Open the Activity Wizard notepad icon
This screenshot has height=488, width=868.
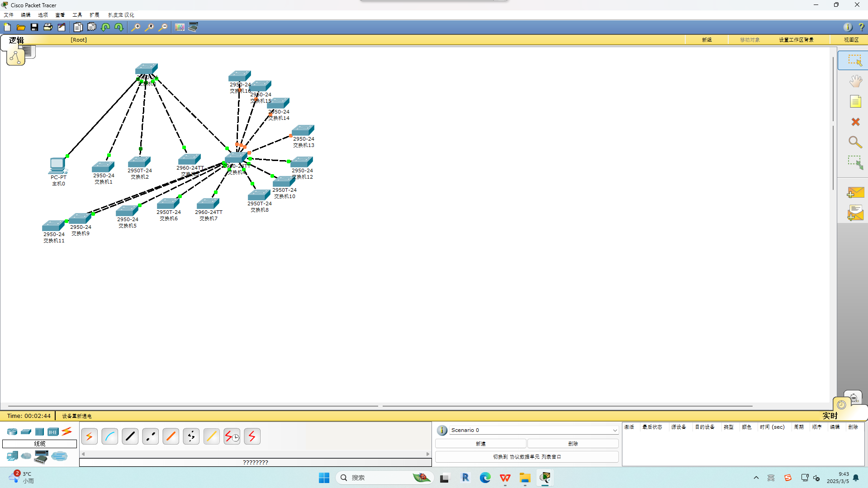click(x=62, y=27)
